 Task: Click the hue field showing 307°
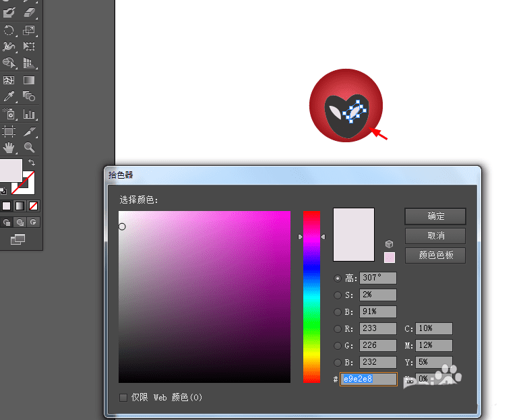[378, 278]
